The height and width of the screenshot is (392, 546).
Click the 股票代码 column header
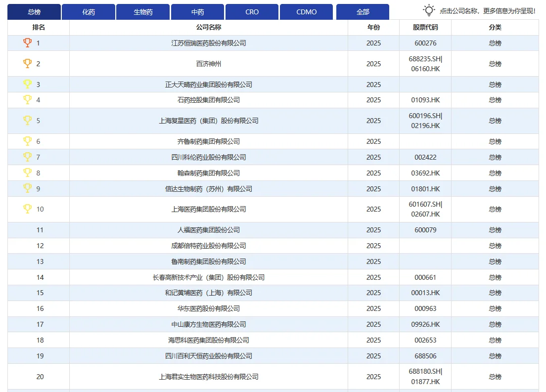425,27
